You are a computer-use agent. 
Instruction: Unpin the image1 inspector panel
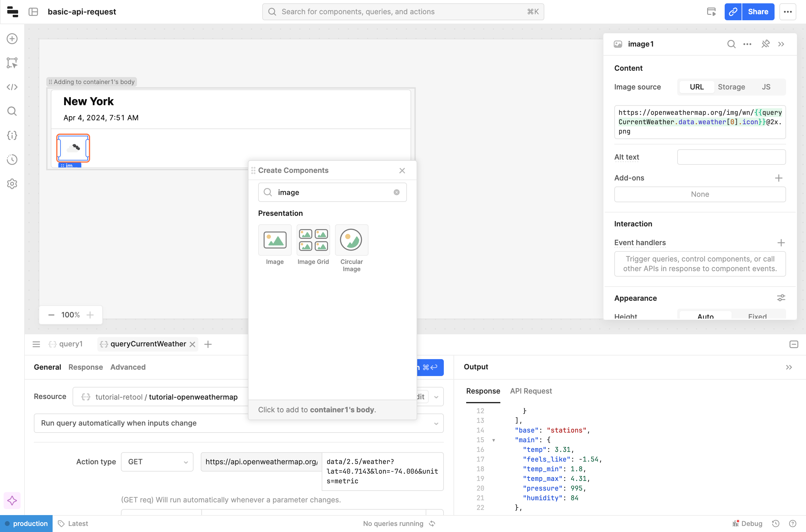[x=765, y=44]
